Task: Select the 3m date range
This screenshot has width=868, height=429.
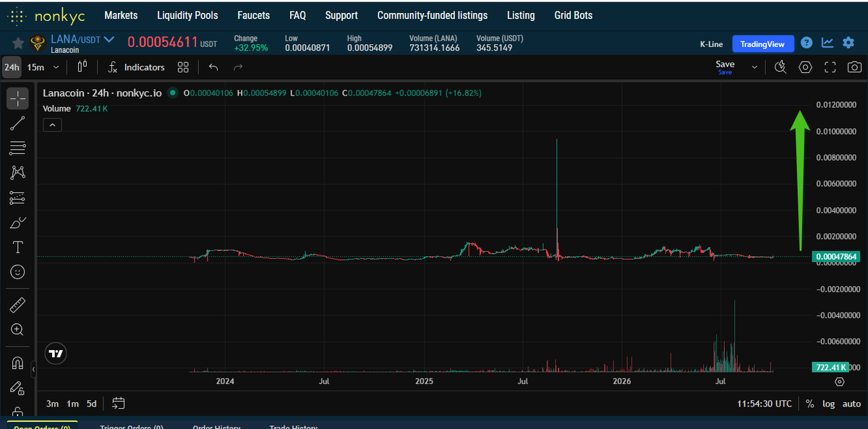Action: (x=52, y=404)
